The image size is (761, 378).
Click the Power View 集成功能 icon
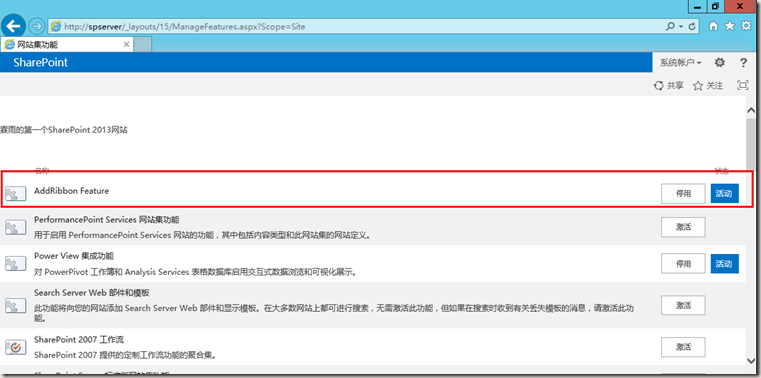tap(16, 263)
